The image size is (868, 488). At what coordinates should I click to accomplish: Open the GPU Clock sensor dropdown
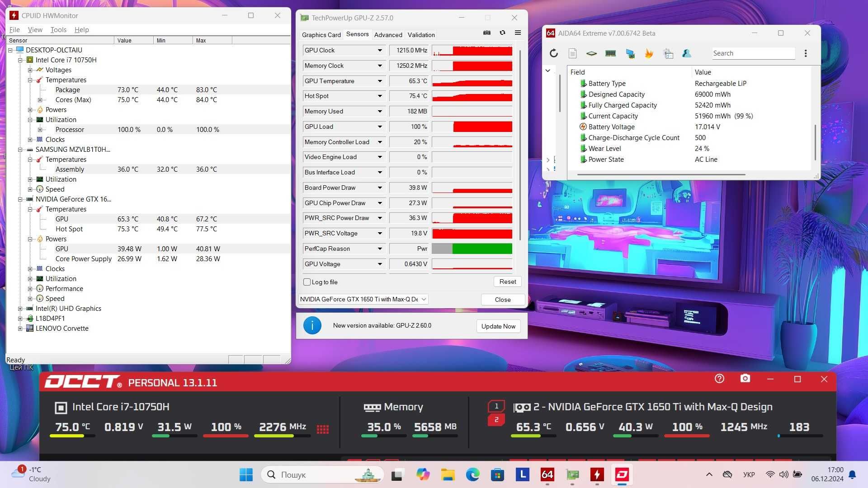[380, 50]
